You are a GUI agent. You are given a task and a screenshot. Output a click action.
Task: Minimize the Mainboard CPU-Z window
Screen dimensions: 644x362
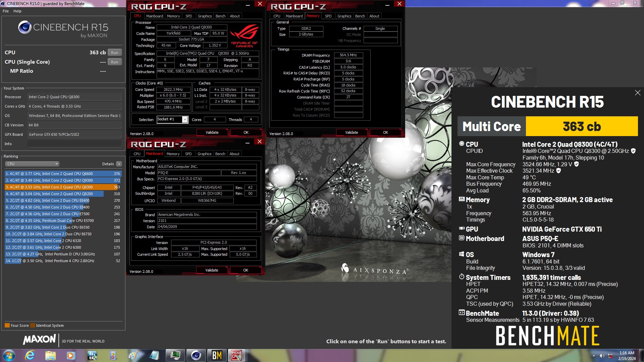tap(248, 142)
